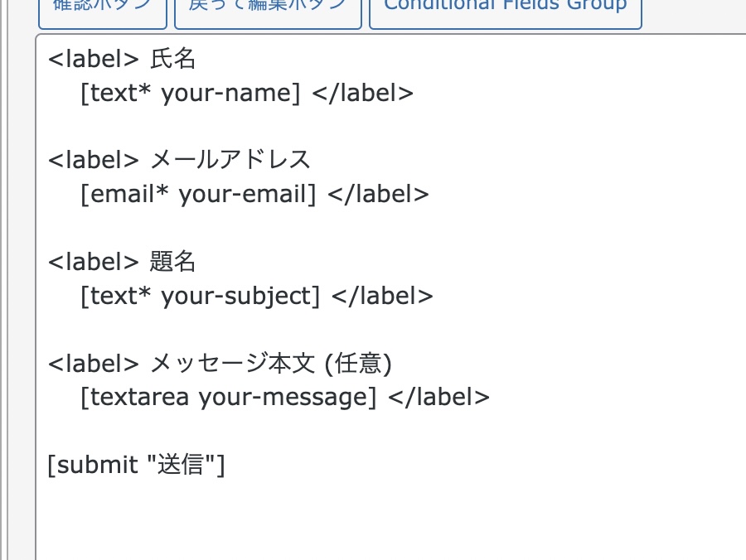This screenshot has width=746, height=560.
Task: Click the your-name field name in the editor
Action: [230, 93]
